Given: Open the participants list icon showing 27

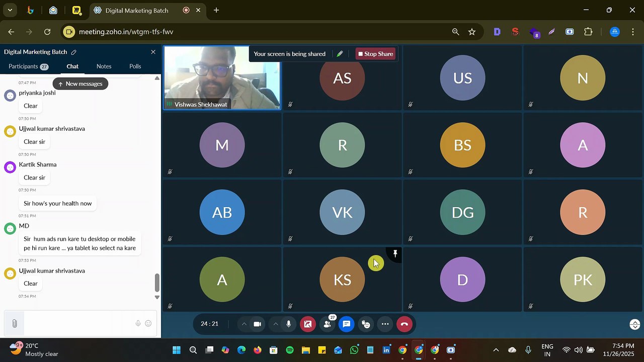Looking at the screenshot, I should [x=328, y=324].
